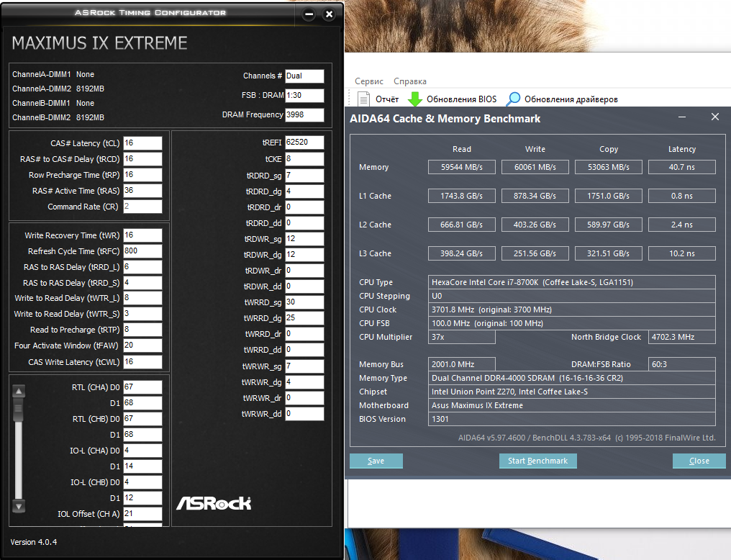
Task: Click the Write Recovery Time (tWR) field
Action: coord(142,235)
